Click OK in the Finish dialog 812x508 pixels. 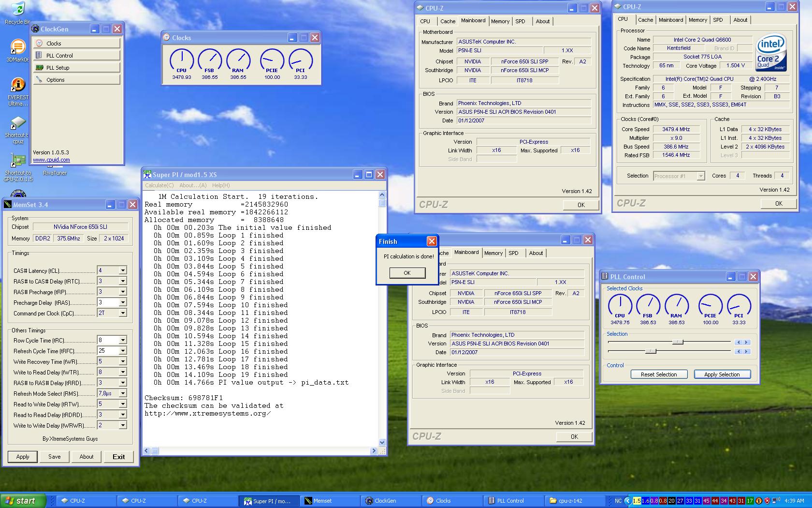pos(407,273)
